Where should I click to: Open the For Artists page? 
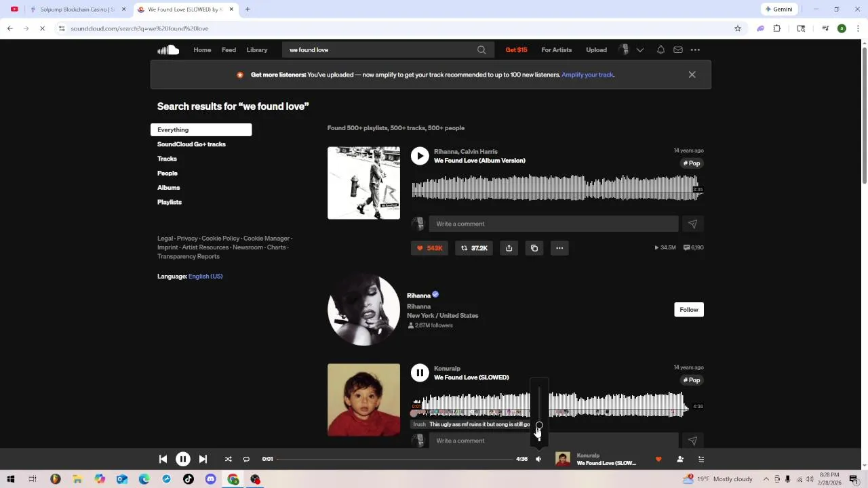pos(556,49)
